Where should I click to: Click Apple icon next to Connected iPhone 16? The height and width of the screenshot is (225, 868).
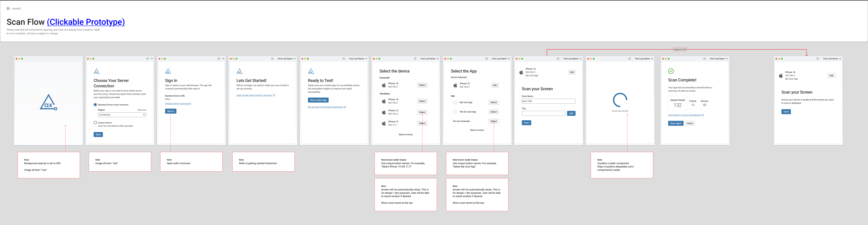[x=384, y=85]
